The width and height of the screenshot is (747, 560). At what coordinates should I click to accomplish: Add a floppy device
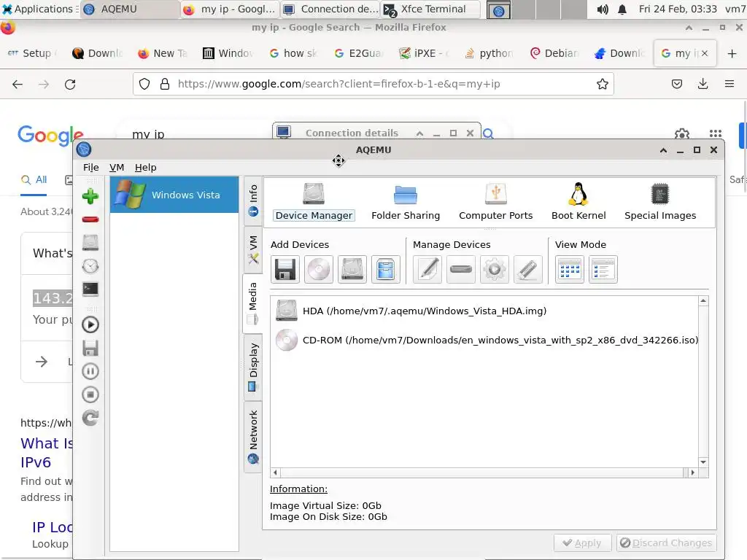click(285, 270)
